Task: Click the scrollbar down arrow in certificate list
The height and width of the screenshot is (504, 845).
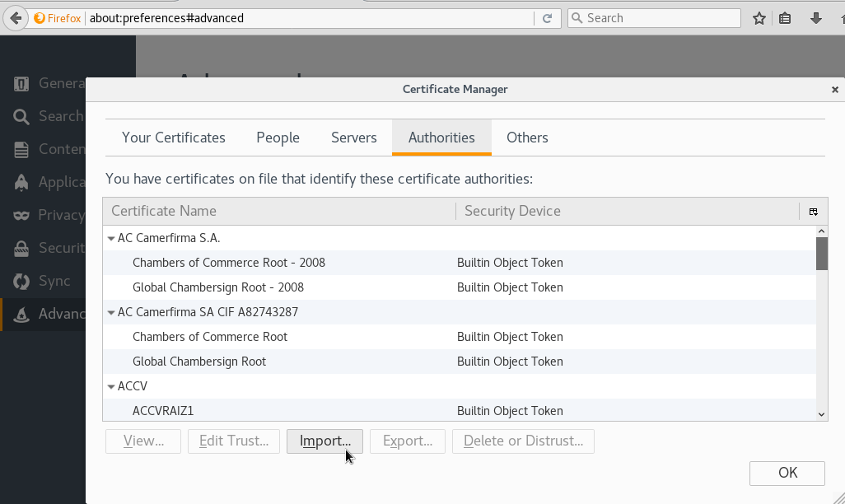Action: (821, 414)
